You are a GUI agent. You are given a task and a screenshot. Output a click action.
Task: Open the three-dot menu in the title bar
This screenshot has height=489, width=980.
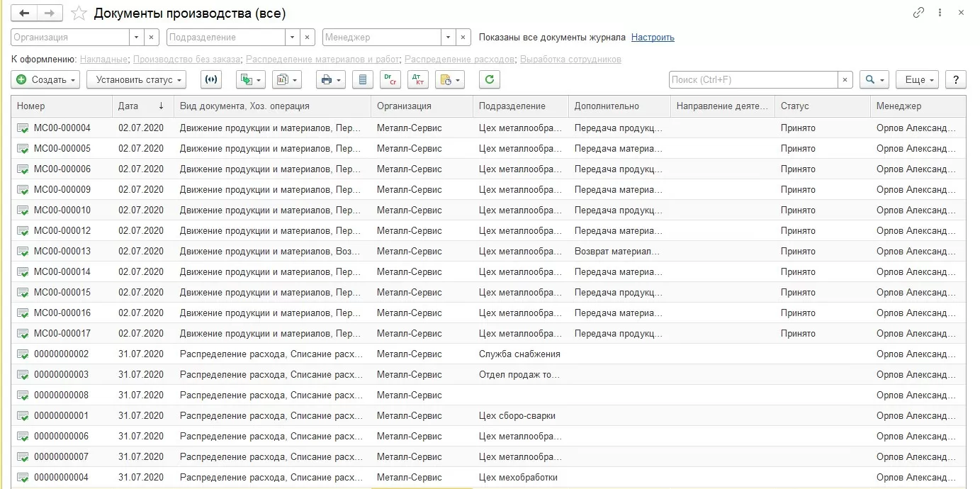pos(940,13)
